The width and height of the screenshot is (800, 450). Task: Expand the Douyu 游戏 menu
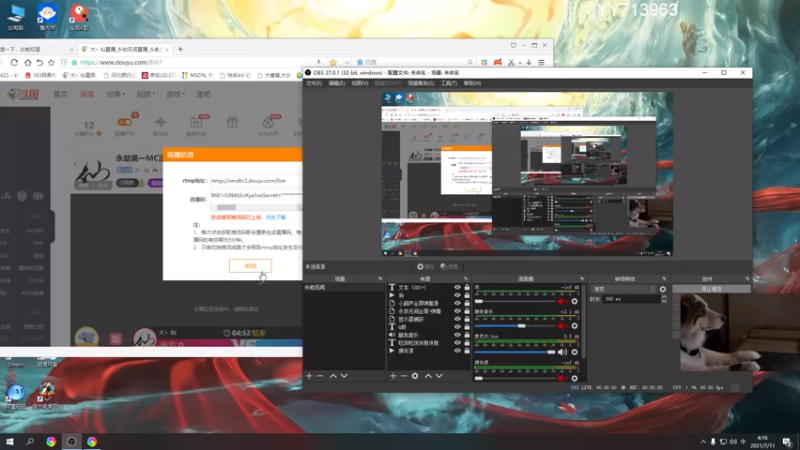point(175,94)
